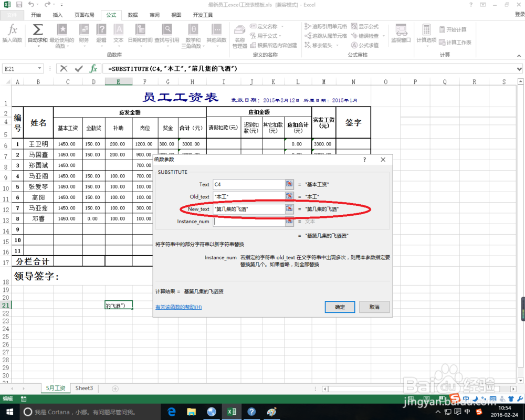The height and width of the screenshot is (420, 525).
Task: Click Calculate Sheet (计算工作表)
Action: pyautogui.click(x=455, y=43)
